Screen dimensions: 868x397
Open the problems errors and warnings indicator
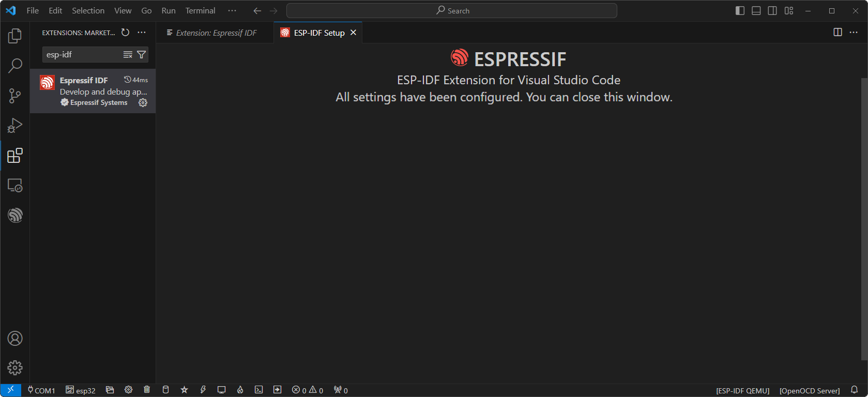coord(308,390)
